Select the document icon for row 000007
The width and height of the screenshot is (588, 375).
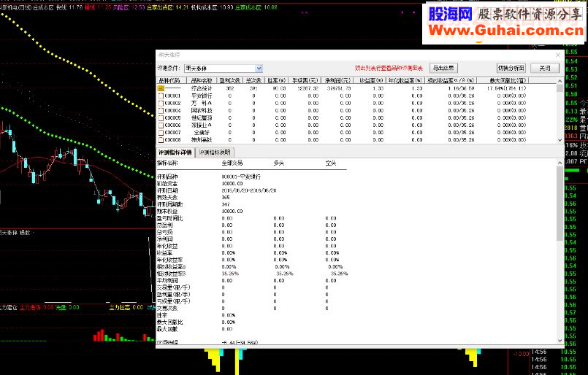pos(161,132)
